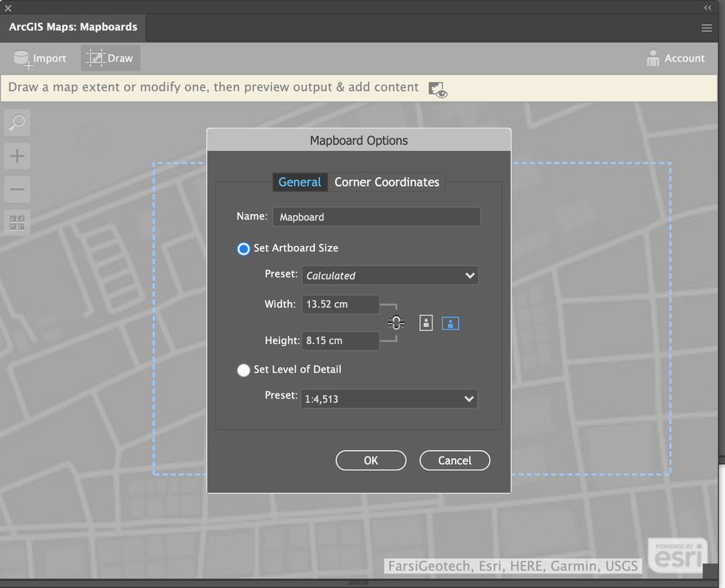Open the 1:4,513 scale preset dropdown
The image size is (725, 588).
[x=389, y=399]
